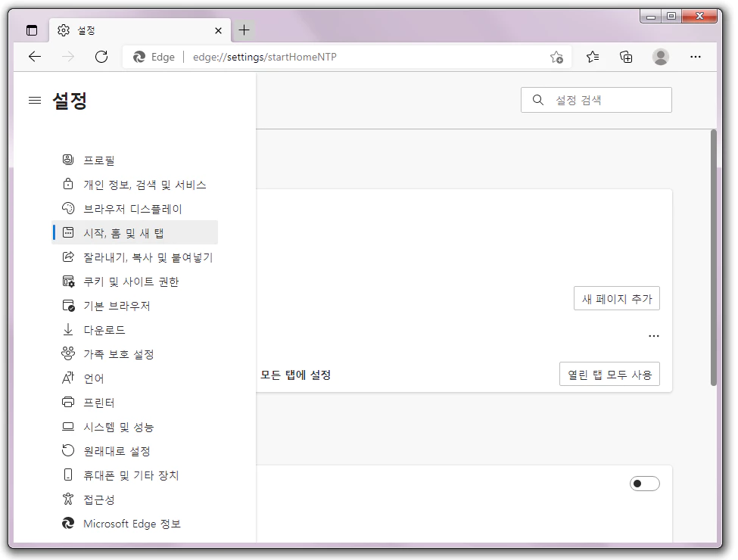The height and width of the screenshot is (560, 738).
Task: Open 기본 브라우저 settings
Action: (x=135, y=306)
